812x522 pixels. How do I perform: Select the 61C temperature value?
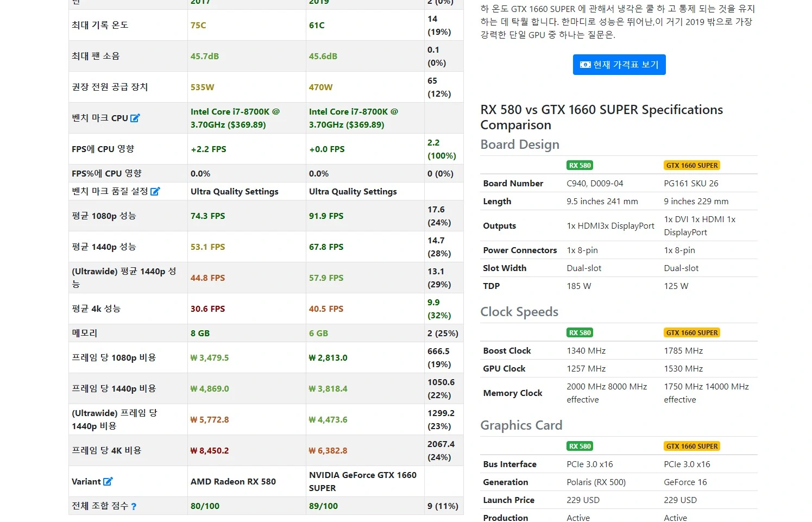tap(317, 25)
